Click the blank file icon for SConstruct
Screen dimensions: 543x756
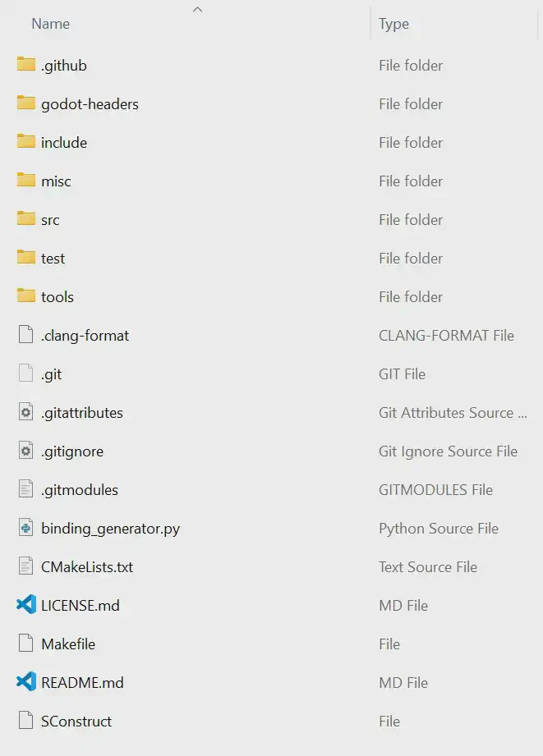26,720
